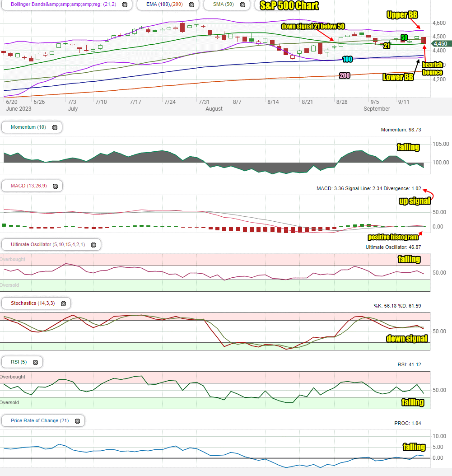Click the 7/31 date axis label

[204, 102]
